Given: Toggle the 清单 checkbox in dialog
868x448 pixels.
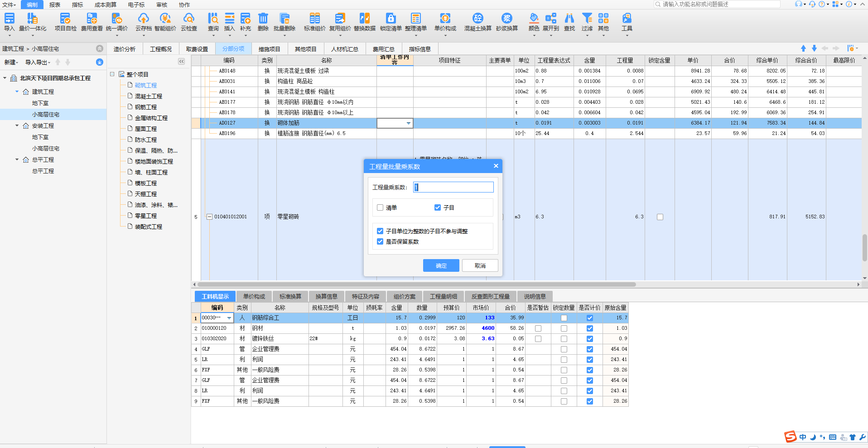Looking at the screenshot, I should [380, 207].
